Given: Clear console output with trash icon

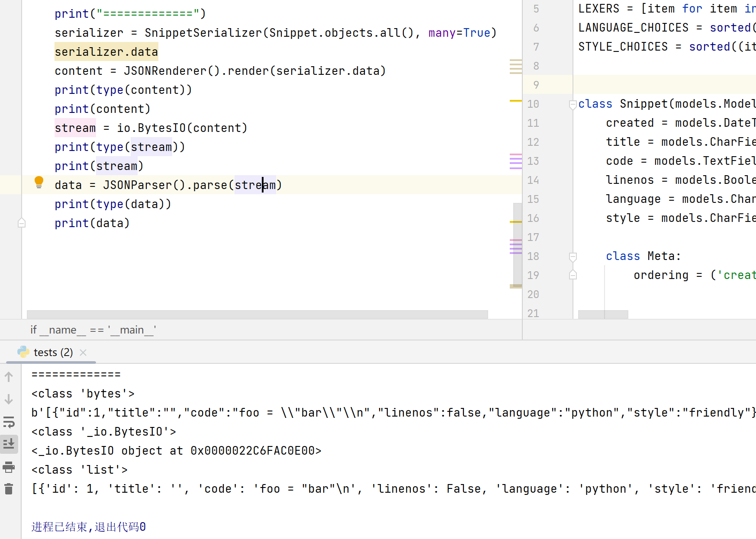Looking at the screenshot, I should pyautogui.click(x=9, y=489).
